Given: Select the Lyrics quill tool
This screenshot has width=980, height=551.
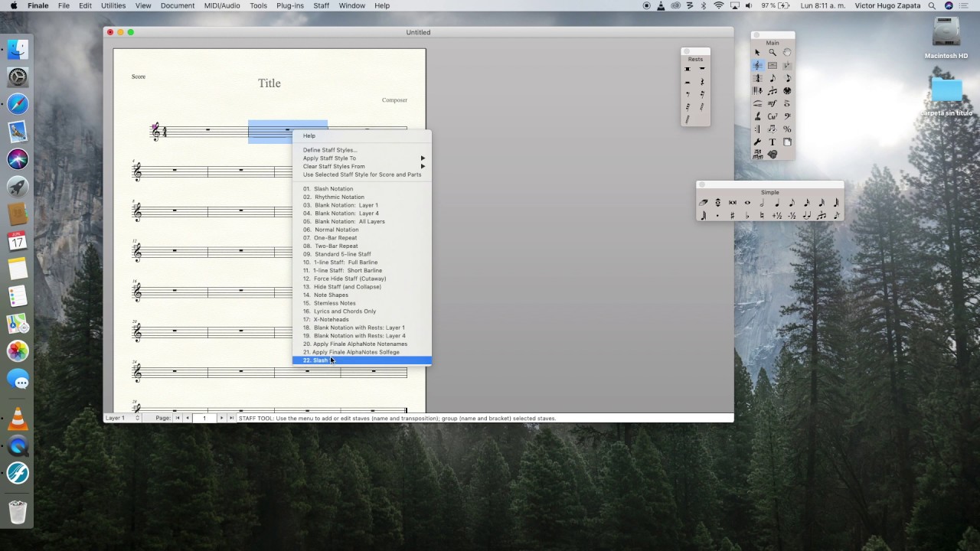Looking at the screenshot, I should [x=757, y=116].
